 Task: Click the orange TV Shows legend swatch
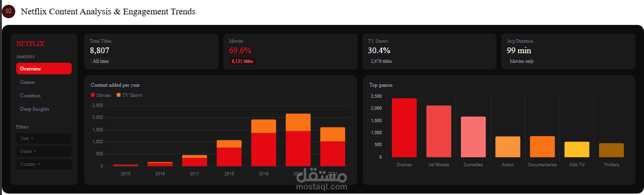point(119,95)
